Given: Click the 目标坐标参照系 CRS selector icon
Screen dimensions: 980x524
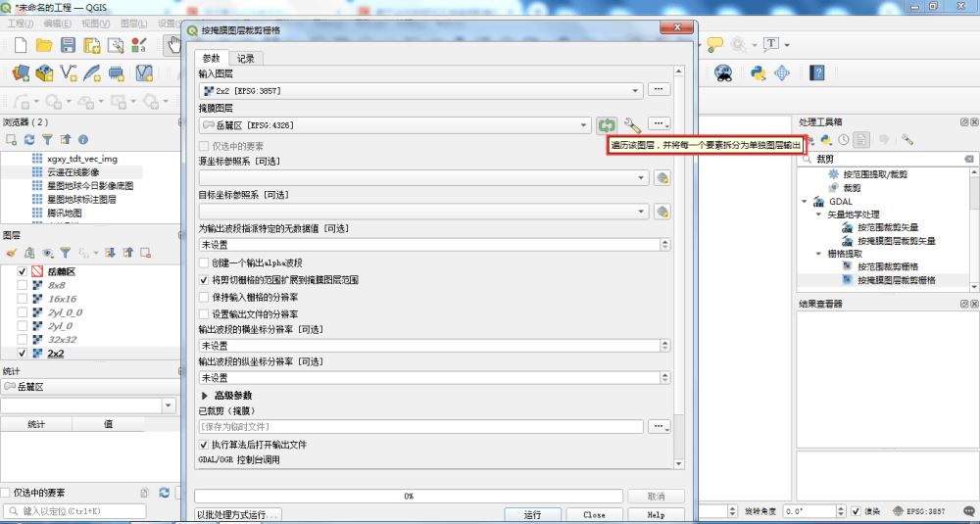Looking at the screenshot, I should [x=661, y=212].
